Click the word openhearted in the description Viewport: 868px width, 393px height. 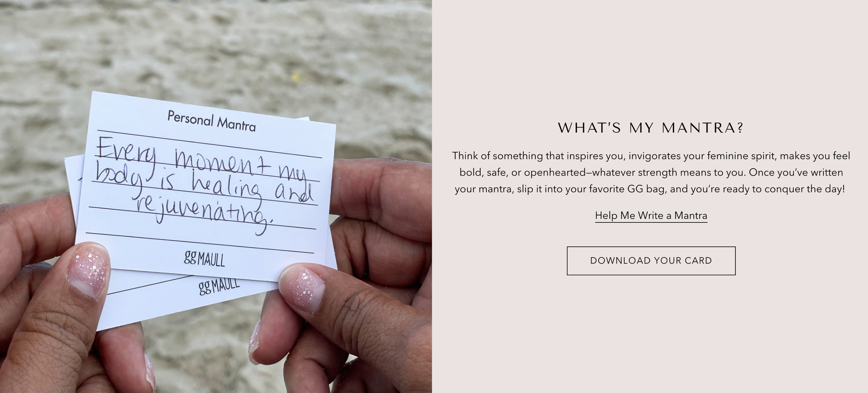(555, 173)
